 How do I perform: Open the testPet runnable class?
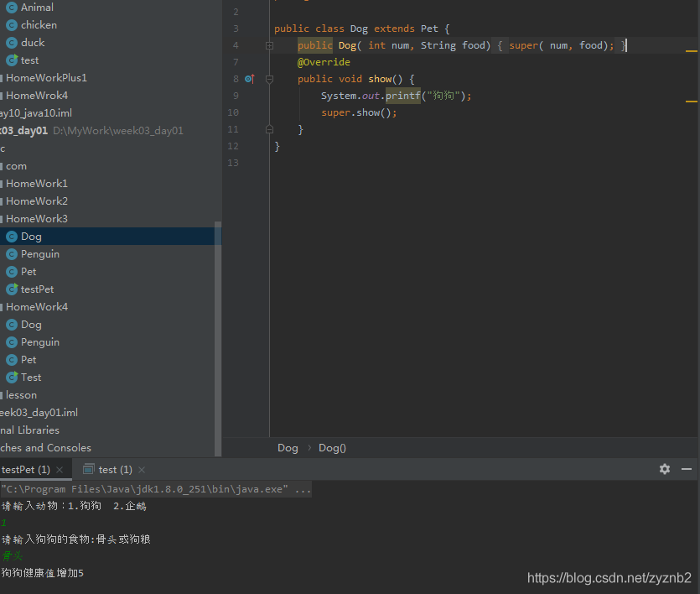point(37,289)
